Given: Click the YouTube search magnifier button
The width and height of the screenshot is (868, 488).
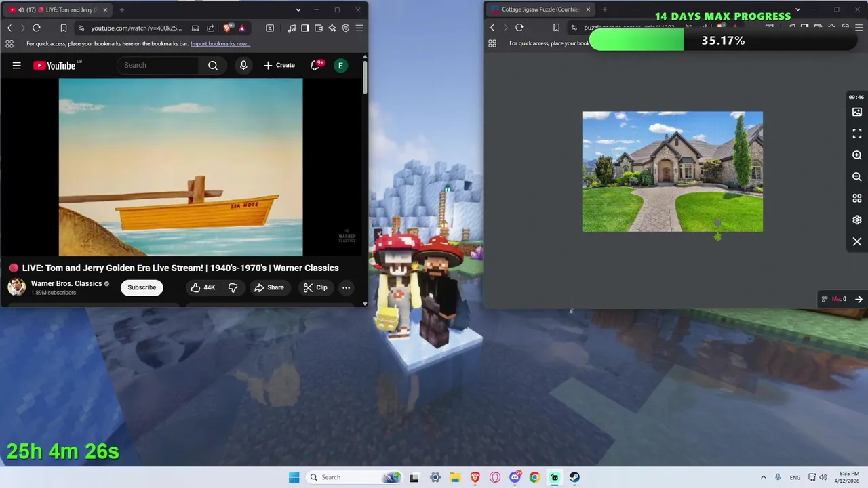Looking at the screenshot, I should point(213,66).
